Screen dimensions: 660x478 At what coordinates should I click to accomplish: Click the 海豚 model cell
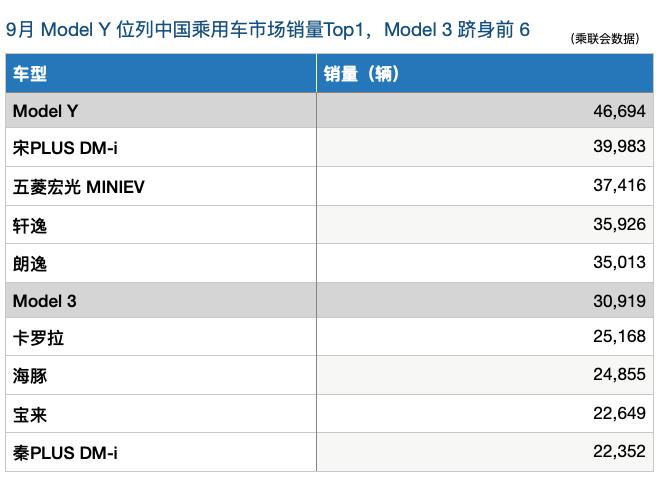30,376
